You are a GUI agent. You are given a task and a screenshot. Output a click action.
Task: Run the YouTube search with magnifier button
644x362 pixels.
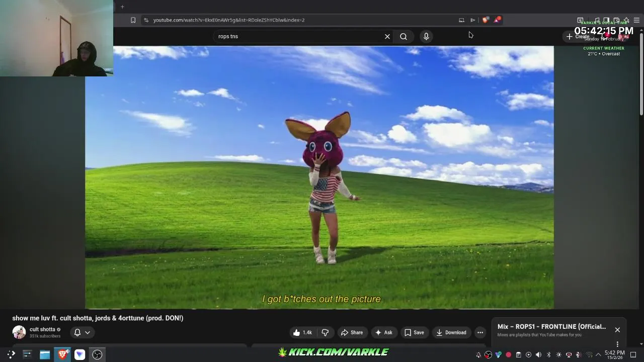tap(404, 36)
